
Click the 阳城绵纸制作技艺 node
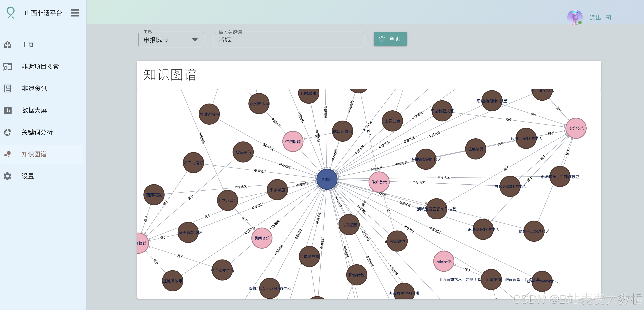pos(492,101)
